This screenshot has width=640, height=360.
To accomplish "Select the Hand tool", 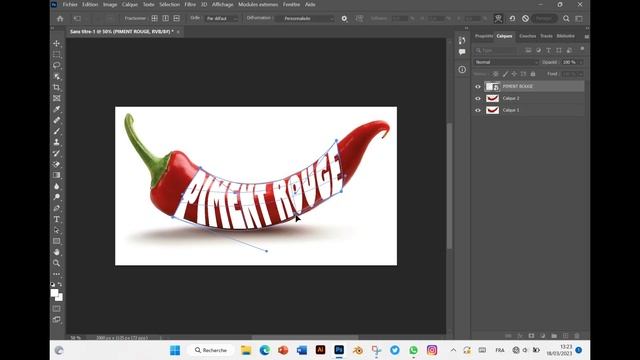I will pyautogui.click(x=57, y=252).
